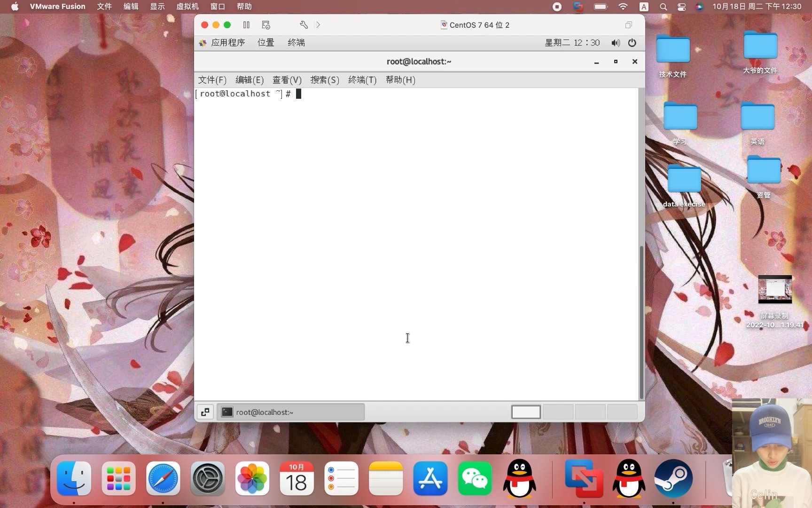Switch to the third workspace in pager
812x508 pixels.
click(x=590, y=412)
